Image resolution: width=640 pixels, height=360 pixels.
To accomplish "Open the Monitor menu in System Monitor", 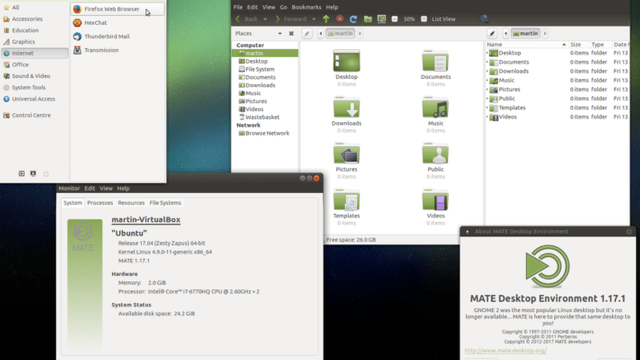I will click(69, 188).
